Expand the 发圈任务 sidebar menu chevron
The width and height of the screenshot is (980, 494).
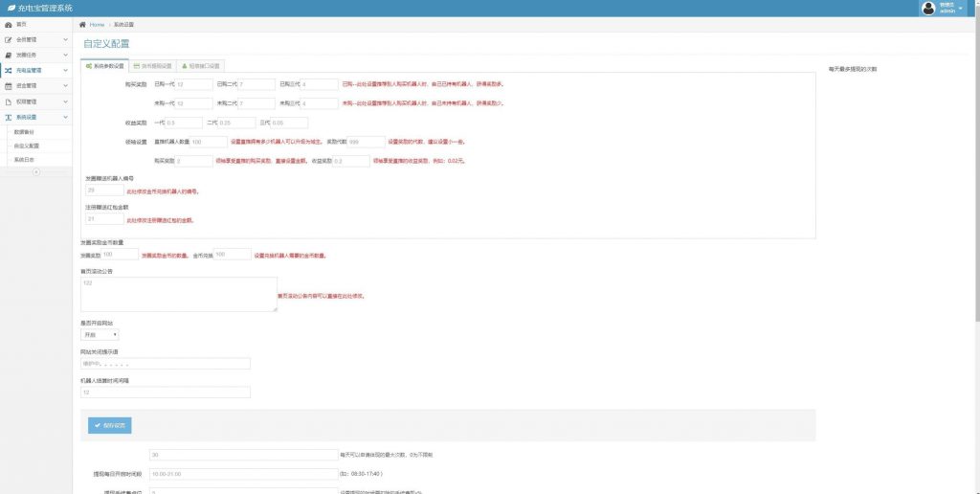65,55
